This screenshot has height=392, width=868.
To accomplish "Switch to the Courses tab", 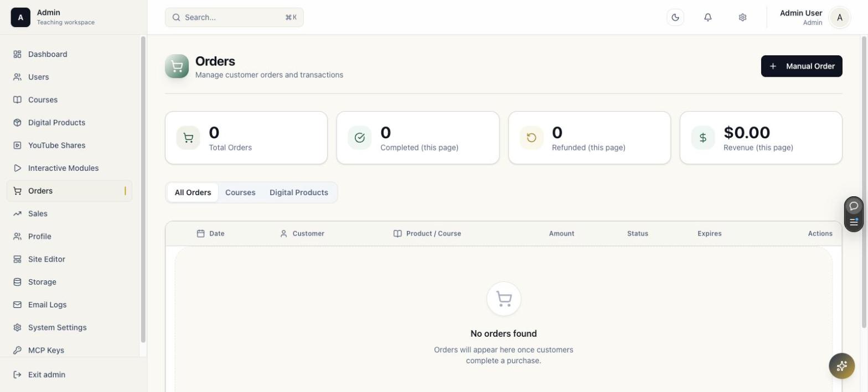I will (240, 192).
